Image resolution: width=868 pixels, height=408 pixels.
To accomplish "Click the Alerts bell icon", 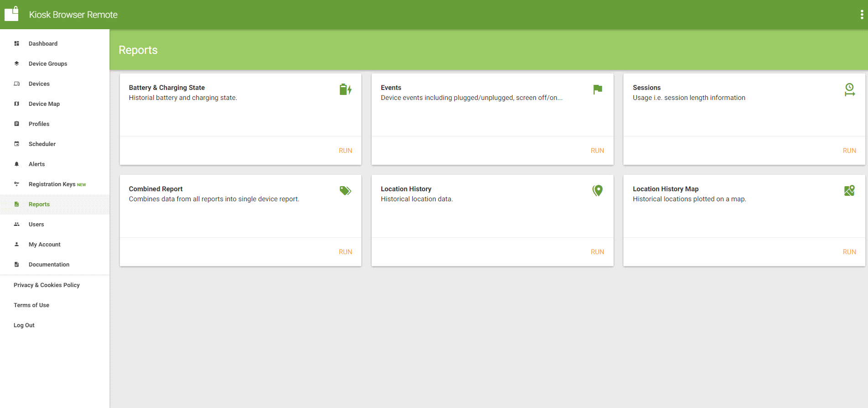I will pos(17,164).
